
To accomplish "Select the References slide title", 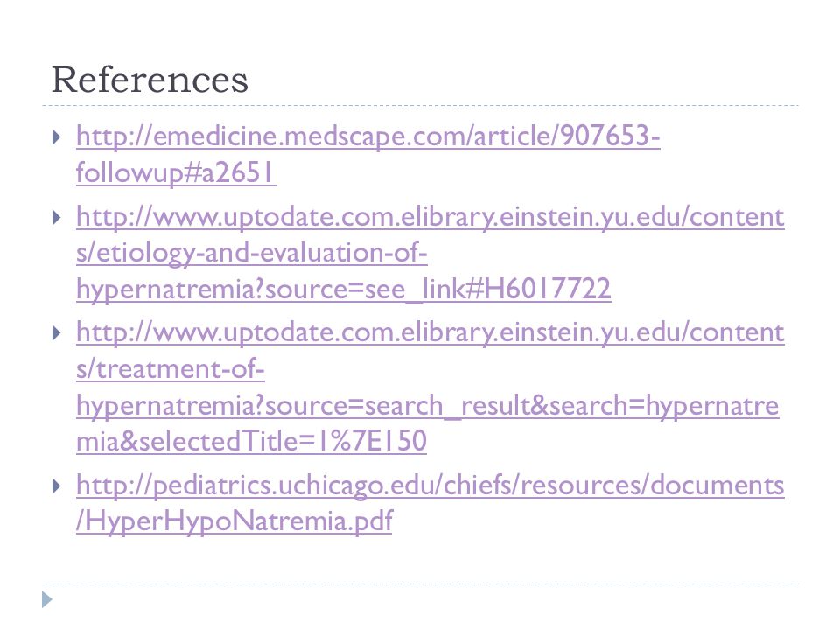I will click(150, 80).
